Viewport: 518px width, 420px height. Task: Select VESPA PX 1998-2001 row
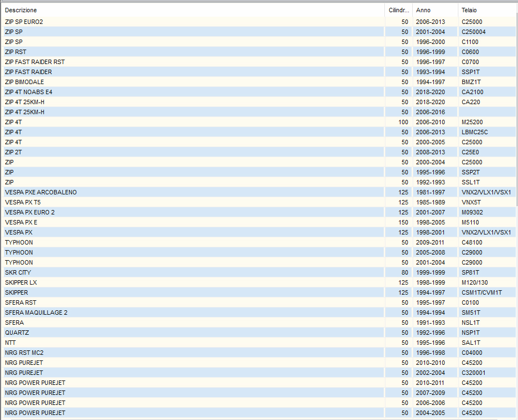258,232
